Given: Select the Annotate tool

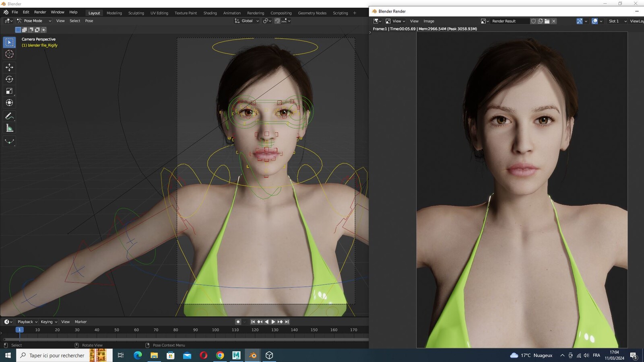Looking at the screenshot, I should click(x=9, y=116).
